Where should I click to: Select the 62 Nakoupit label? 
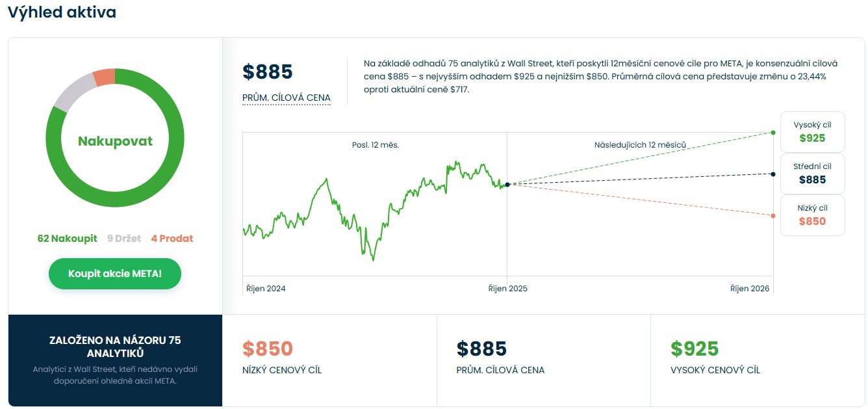pos(67,239)
